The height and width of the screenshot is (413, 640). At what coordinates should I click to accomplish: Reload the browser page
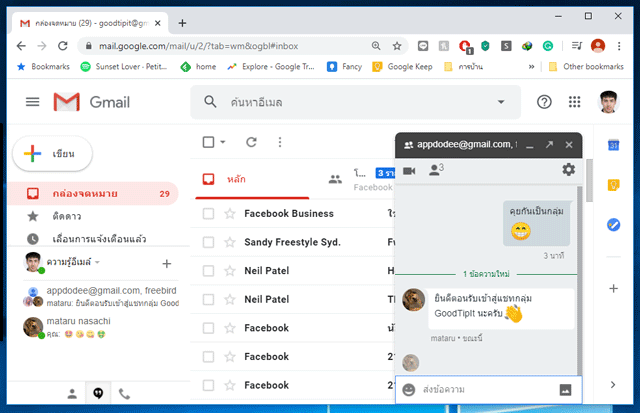pos(62,46)
